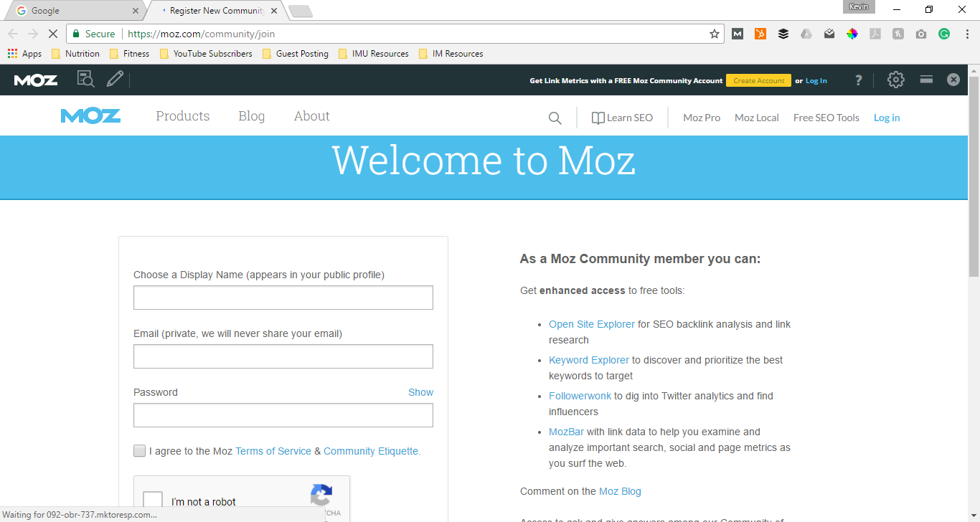The width and height of the screenshot is (980, 522).
Task: Open the color wheel picker extension
Action: pyautogui.click(x=852, y=34)
